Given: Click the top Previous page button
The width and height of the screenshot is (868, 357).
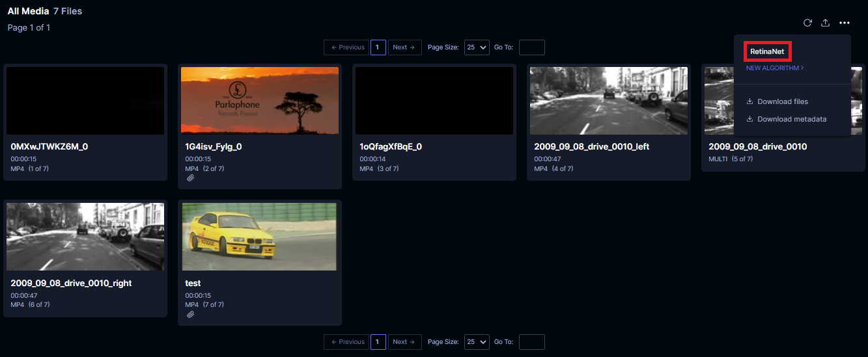Looking at the screenshot, I should pyautogui.click(x=346, y=47).
